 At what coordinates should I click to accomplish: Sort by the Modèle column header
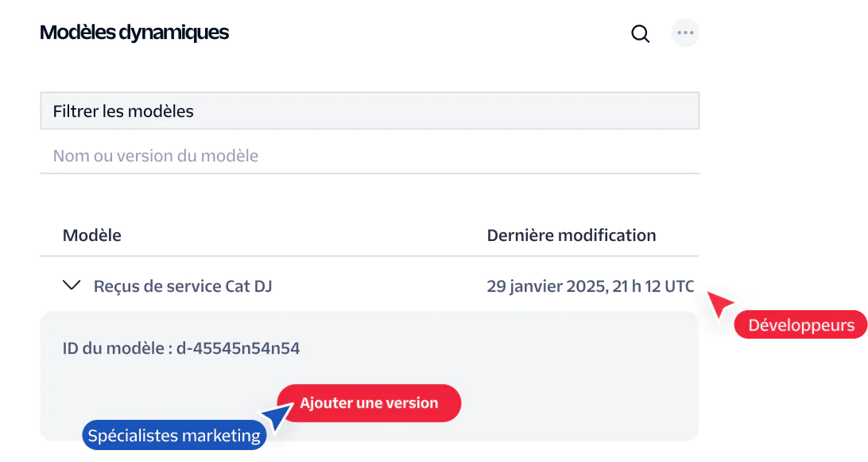click(x=92, y=235)
